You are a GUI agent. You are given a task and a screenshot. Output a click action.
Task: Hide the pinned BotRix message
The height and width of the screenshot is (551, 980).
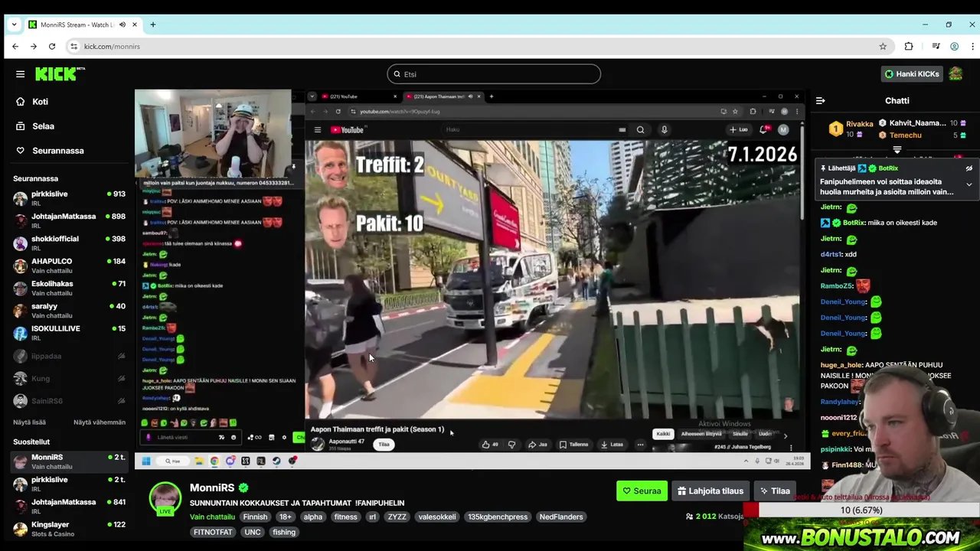[x=969, y=168]
